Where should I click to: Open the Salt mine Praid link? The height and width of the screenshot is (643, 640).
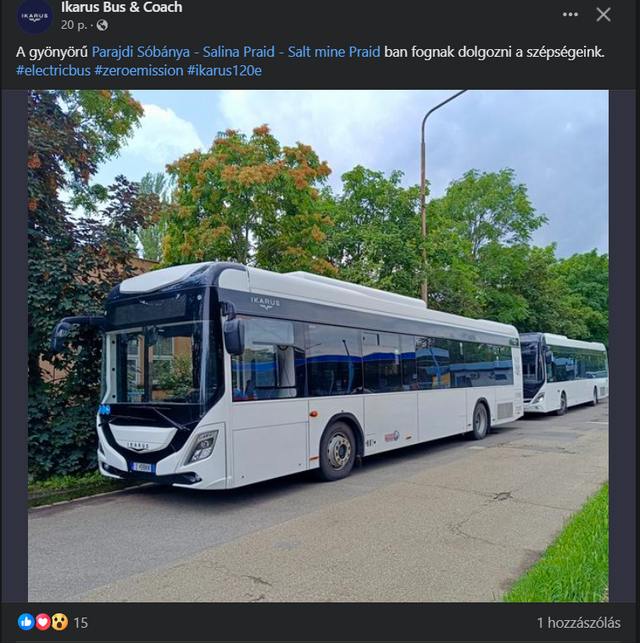pyautogui.click(x=334, y=52)
